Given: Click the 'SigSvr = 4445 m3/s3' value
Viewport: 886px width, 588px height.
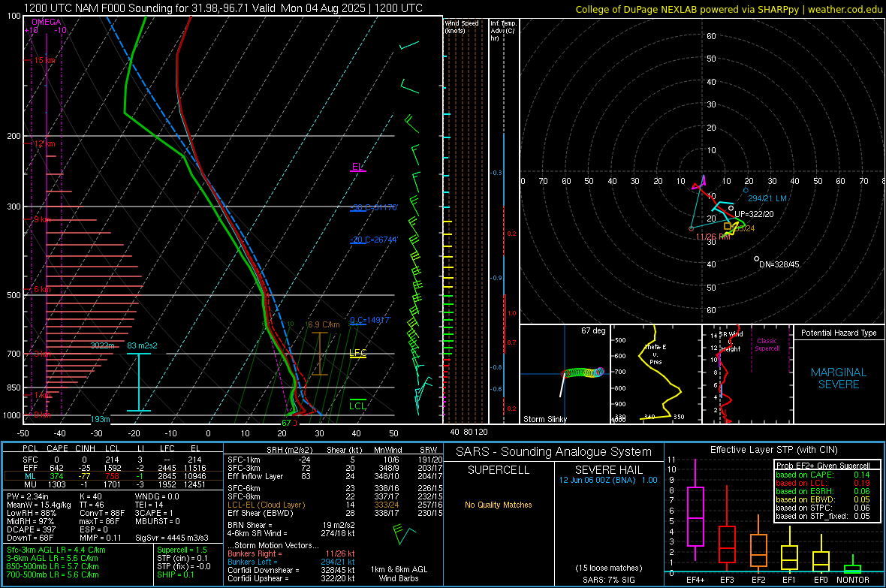Looking at the screenshot, I should [x=171, y=538].
